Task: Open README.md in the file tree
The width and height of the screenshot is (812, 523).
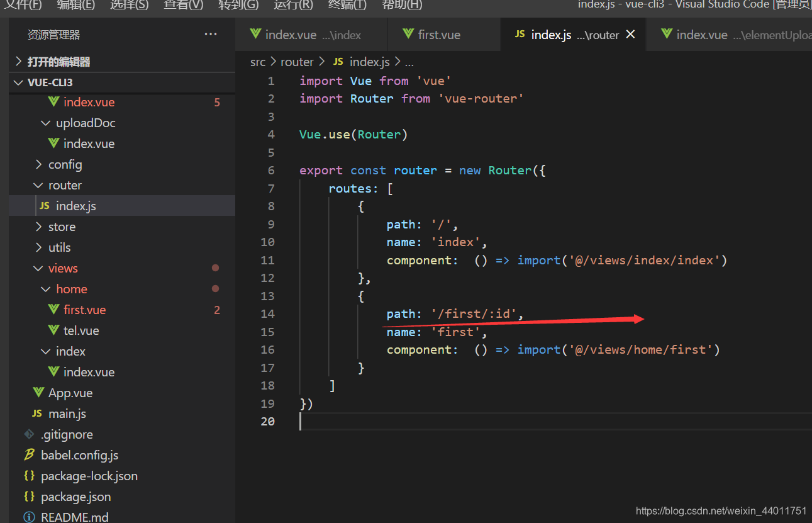Action: pos(74,517)
